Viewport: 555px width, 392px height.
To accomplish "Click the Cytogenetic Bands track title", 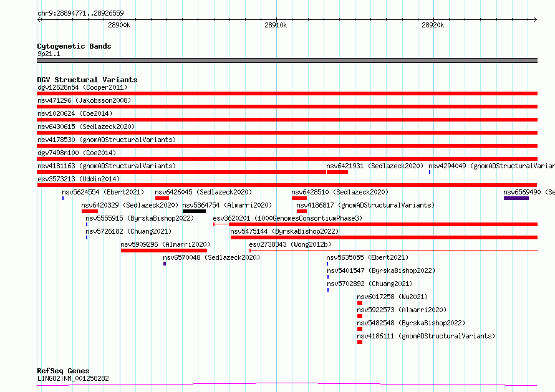I will [74, 46].
